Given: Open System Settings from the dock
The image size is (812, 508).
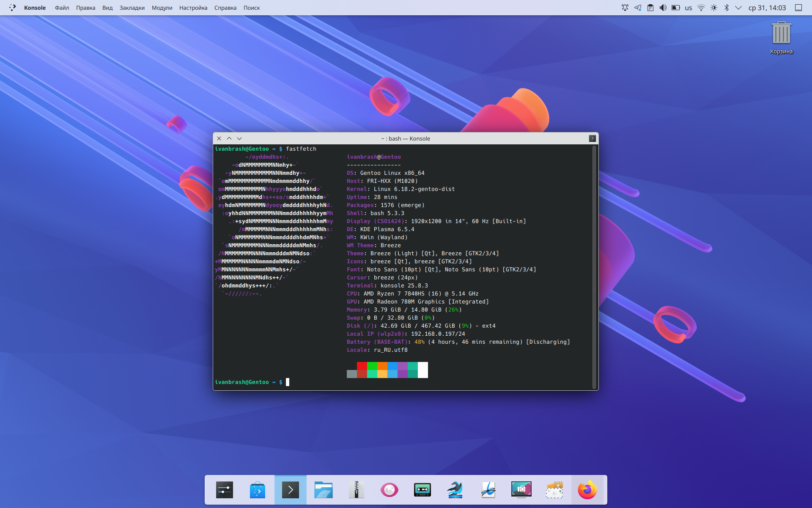Looking at the screenshot, I should 225,490.
